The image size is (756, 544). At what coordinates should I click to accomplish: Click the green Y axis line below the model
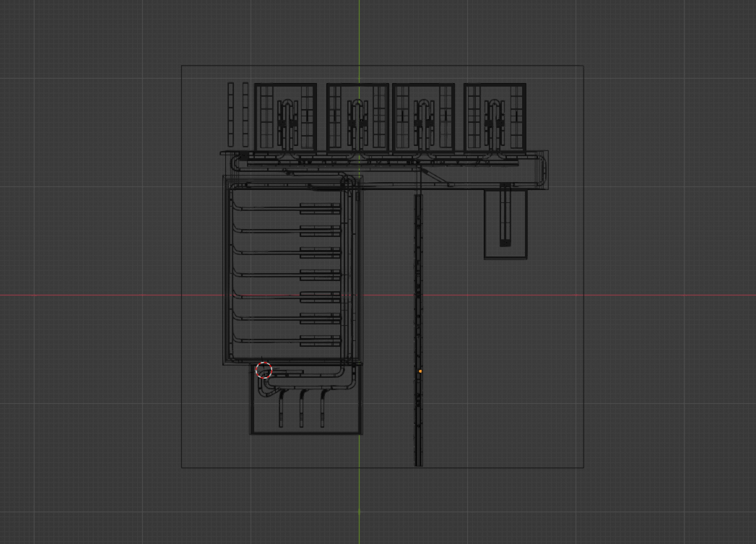[x=359, y=506]
